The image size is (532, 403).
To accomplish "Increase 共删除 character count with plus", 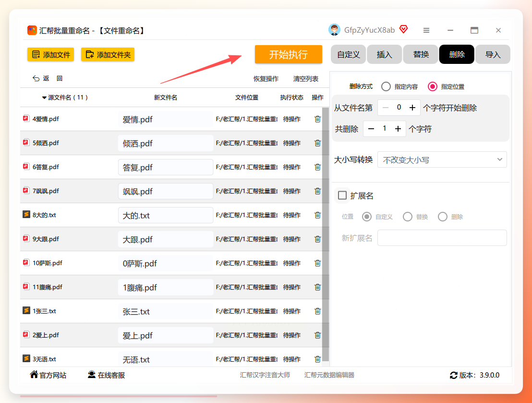I will click(398, 129).
